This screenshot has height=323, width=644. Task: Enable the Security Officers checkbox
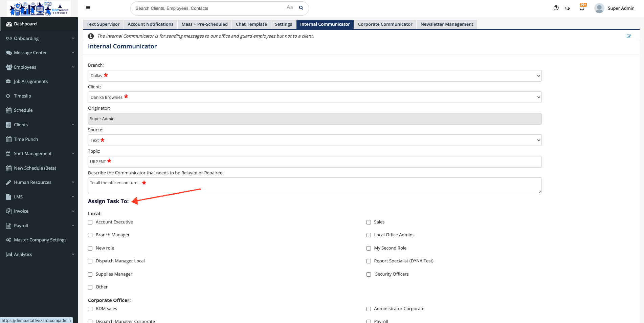[369, 275]
